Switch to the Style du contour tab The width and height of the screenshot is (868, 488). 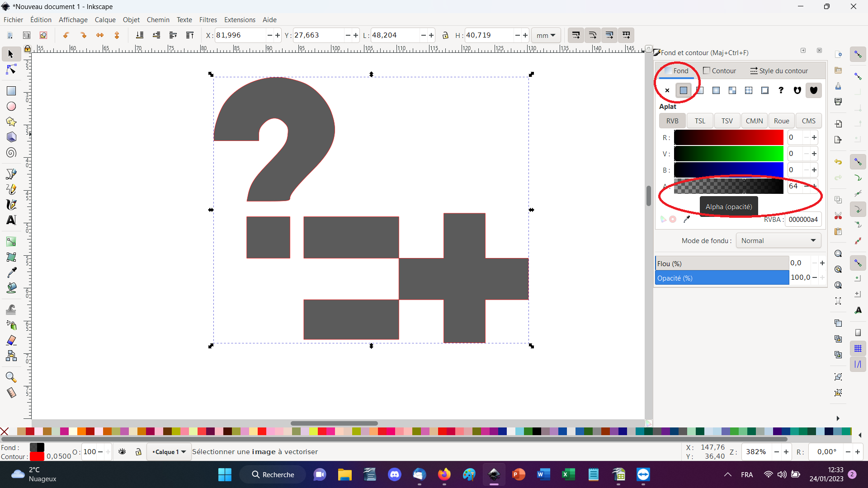coord(779,71)
